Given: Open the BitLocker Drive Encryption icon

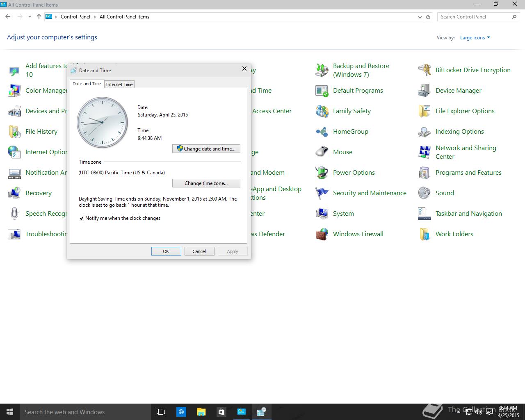Looking at the screenshot, I should pyautogui.click(x=425, y=70).
